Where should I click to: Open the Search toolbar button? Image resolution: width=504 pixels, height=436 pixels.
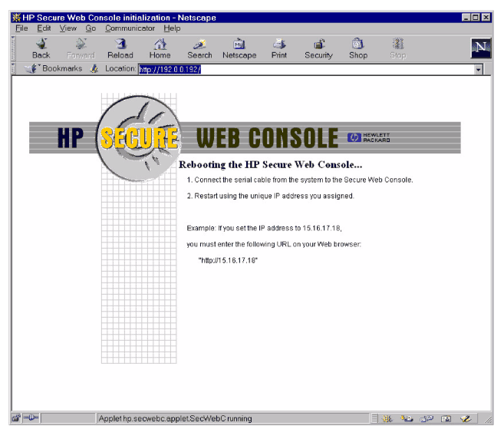(199, 48)
